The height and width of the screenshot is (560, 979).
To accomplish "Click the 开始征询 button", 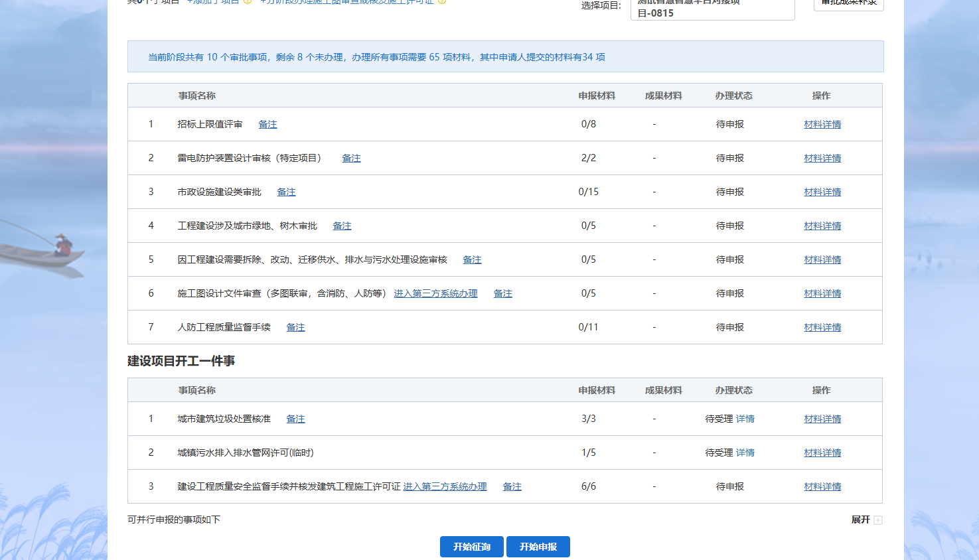I will (x=471, y=547).
